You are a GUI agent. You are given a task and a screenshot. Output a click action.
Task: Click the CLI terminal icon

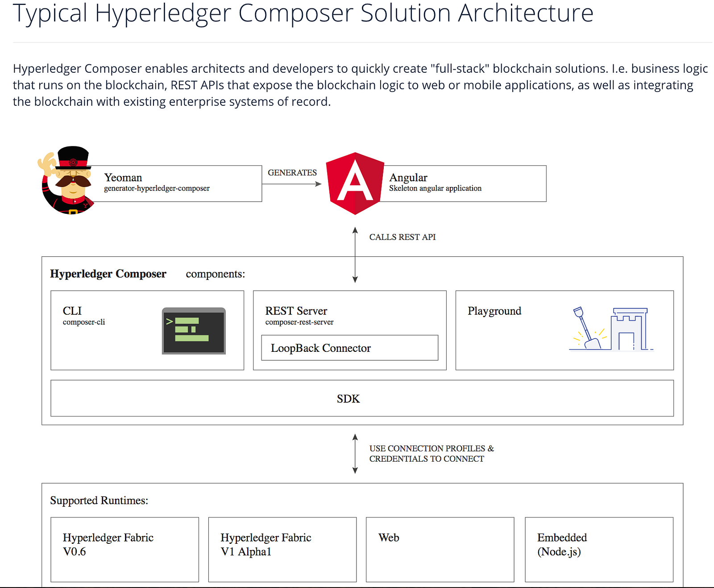tap(194, 331)
